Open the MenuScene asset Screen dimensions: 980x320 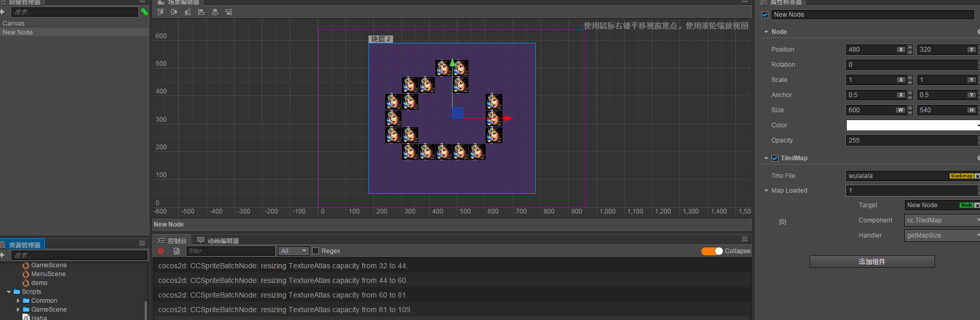(48, 274)
